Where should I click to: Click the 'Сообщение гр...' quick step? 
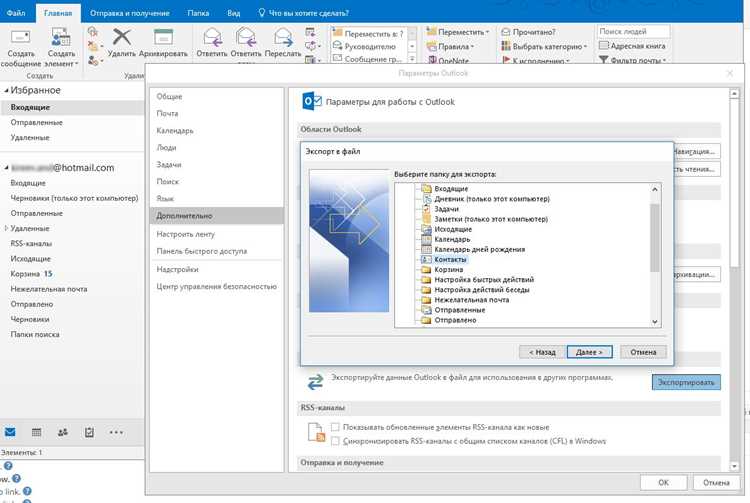coord(367,59)
